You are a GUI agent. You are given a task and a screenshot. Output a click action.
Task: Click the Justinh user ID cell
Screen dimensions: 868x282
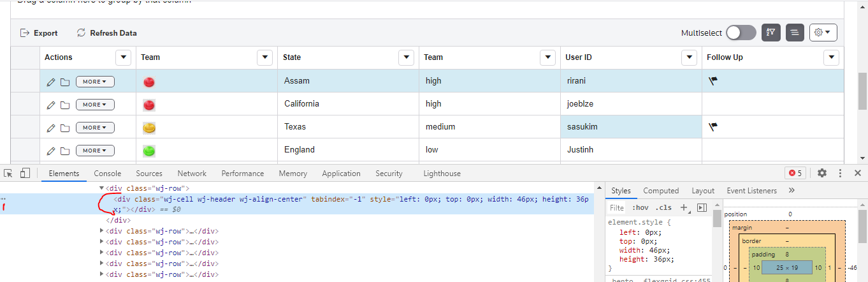[632, 150]
